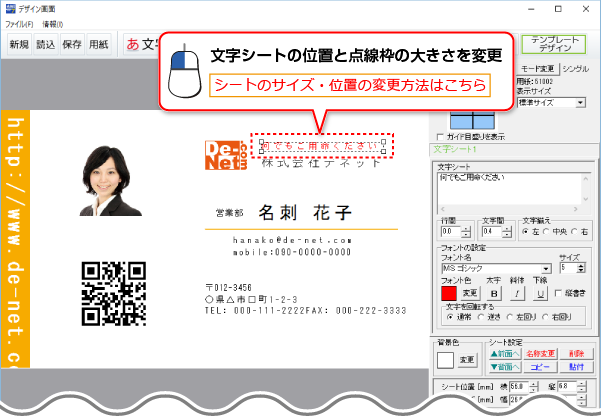Image resolution: width=601 pixels, height=417 pixels.
Task: Click the 文字間 value field
Action: point(491,231)
